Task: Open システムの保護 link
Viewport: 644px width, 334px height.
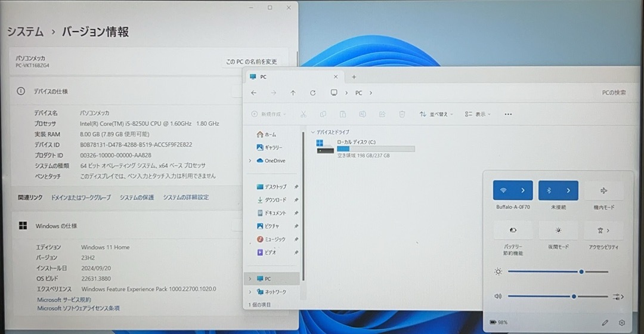Action: 137,197
